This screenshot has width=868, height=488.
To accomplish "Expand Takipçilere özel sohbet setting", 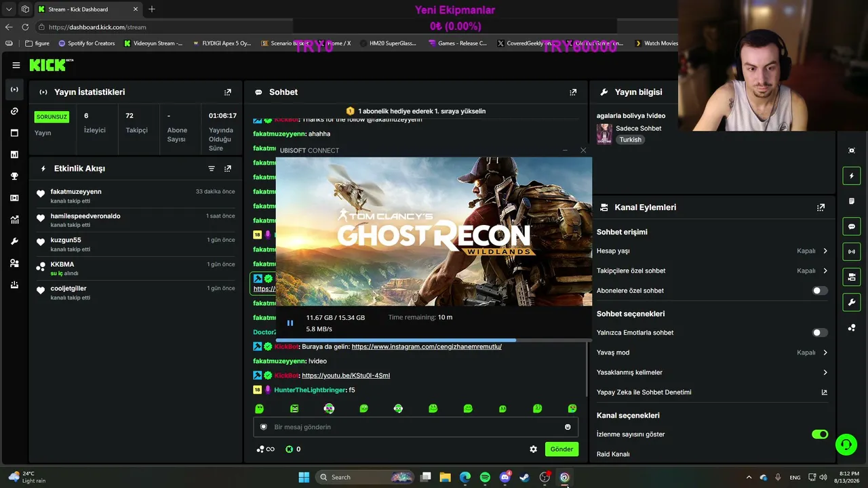I will point(712,270).
